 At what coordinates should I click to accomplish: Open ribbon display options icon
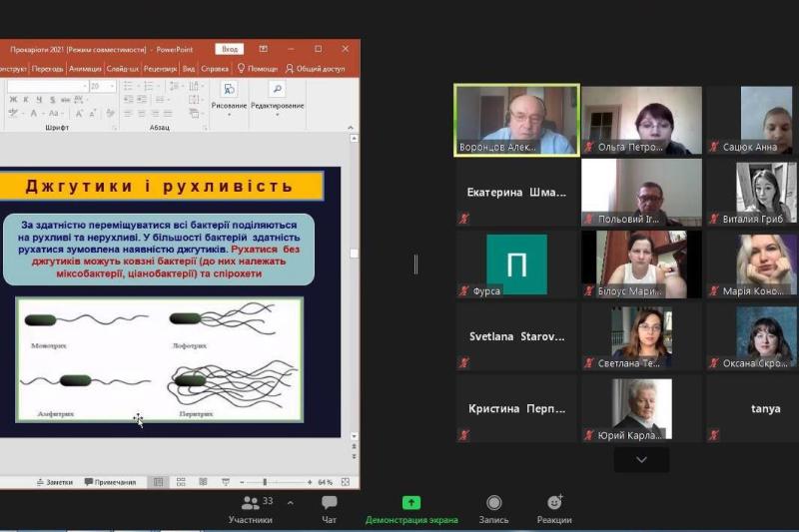click(263, 49)
